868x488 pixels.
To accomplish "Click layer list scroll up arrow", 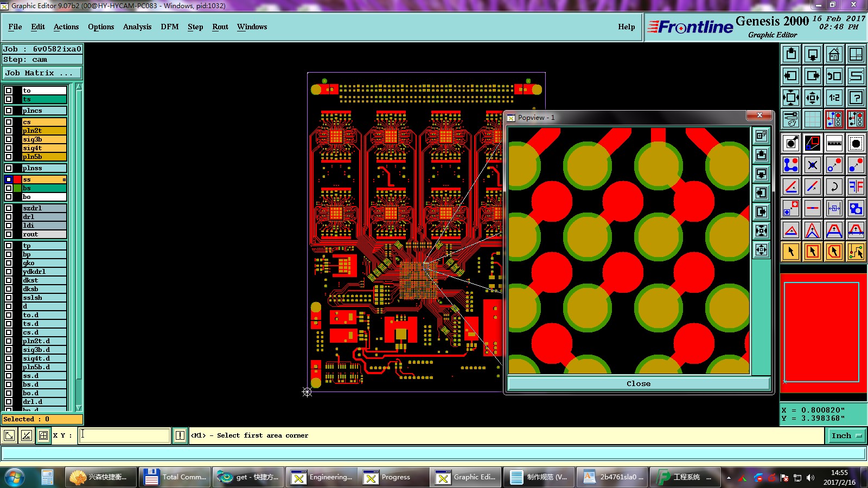I will point(79,87).
